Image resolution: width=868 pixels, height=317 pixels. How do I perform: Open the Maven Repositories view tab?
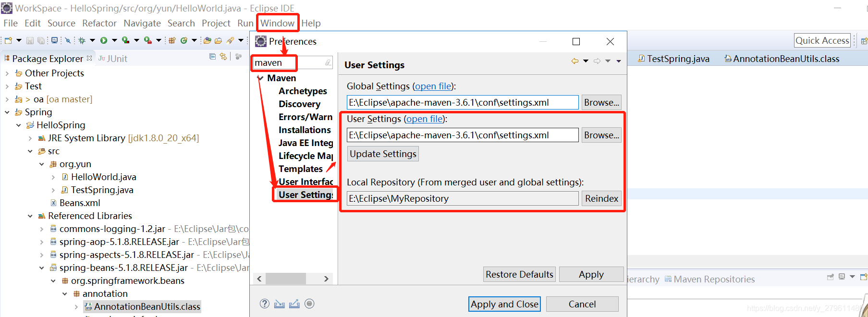point(709,279)
